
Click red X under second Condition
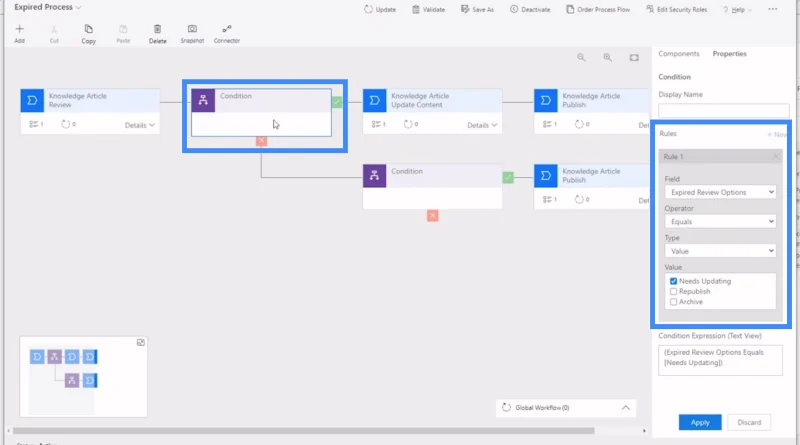click(433, 216)
